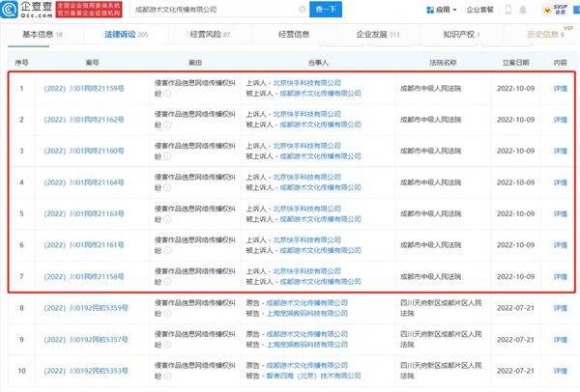Open 详情 for case 5359

tap(560, 308)
